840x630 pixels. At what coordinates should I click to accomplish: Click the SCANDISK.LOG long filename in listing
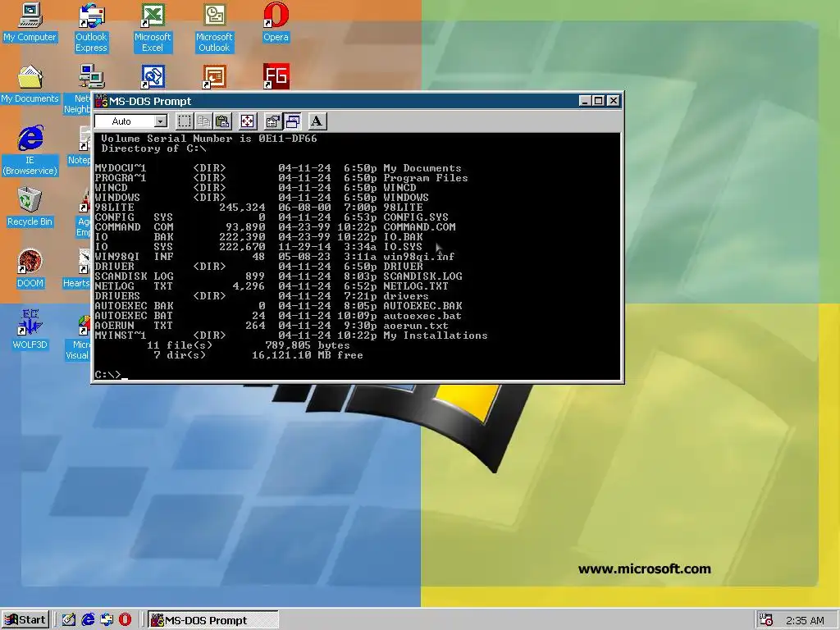tap(422, 276)
